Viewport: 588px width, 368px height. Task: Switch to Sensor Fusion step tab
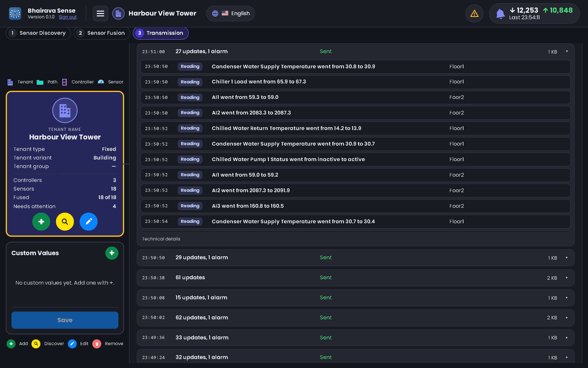click(x=102, y=33)
